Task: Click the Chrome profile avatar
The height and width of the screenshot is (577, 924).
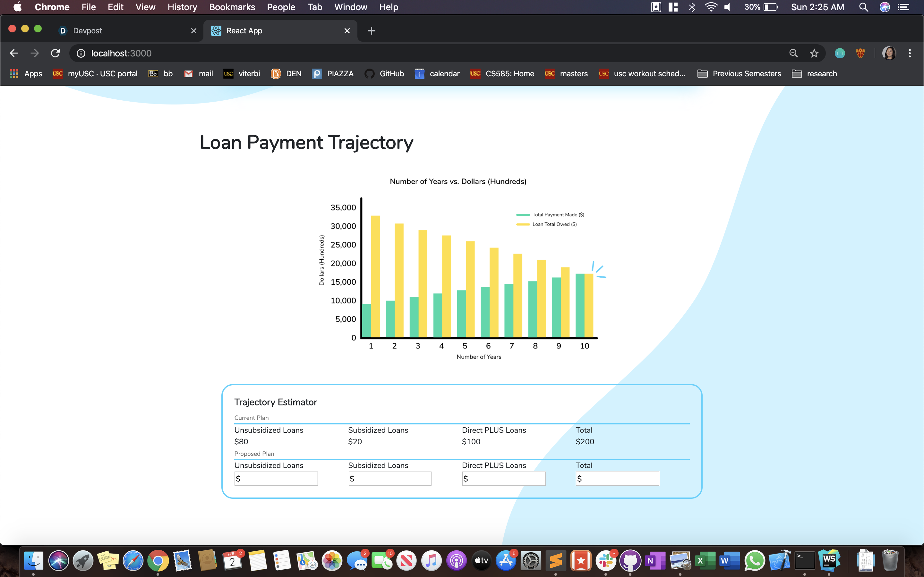Action: coord(889,53)
